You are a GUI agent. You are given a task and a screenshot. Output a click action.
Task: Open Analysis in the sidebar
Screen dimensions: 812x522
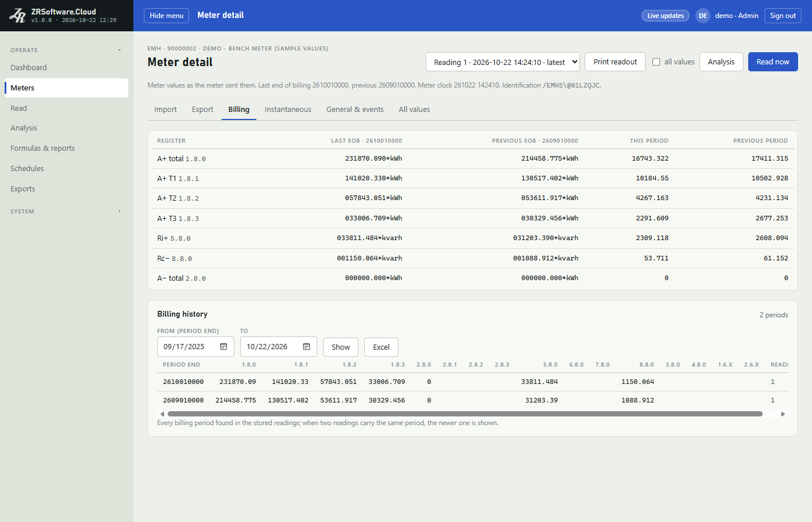[66, 128]
